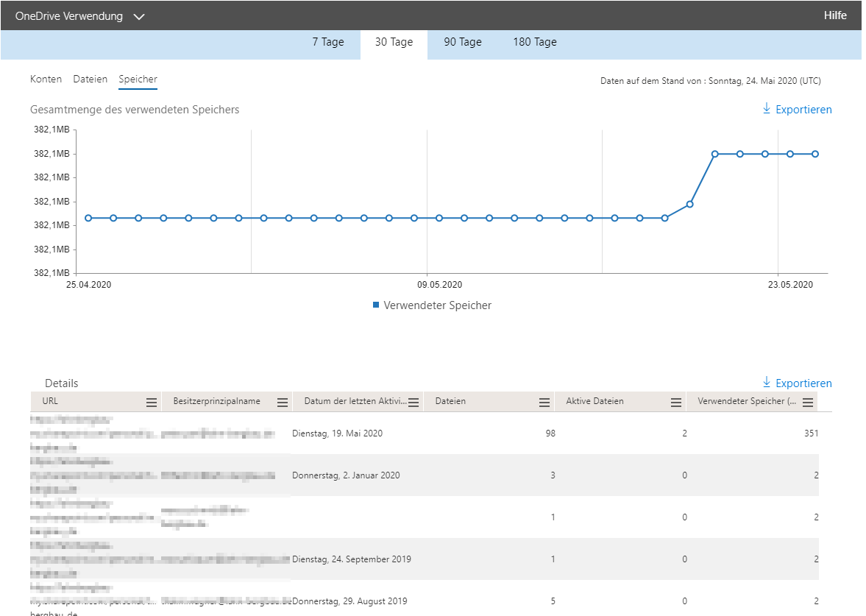Open the Besitzerprinzipalname column menu icon
The height and width of the screenshot is (616, 866).
point(283,402)
